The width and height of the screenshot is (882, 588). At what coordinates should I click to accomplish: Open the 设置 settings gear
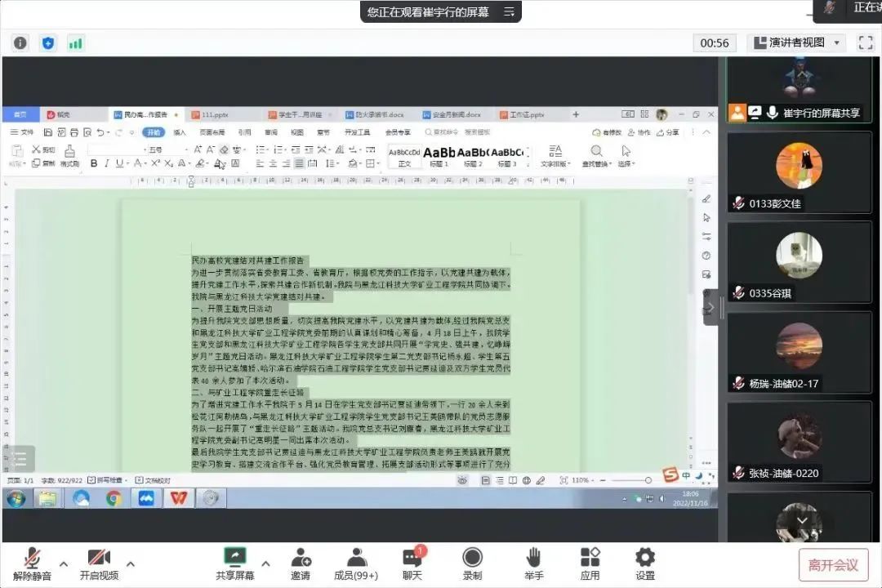(645, 559)
